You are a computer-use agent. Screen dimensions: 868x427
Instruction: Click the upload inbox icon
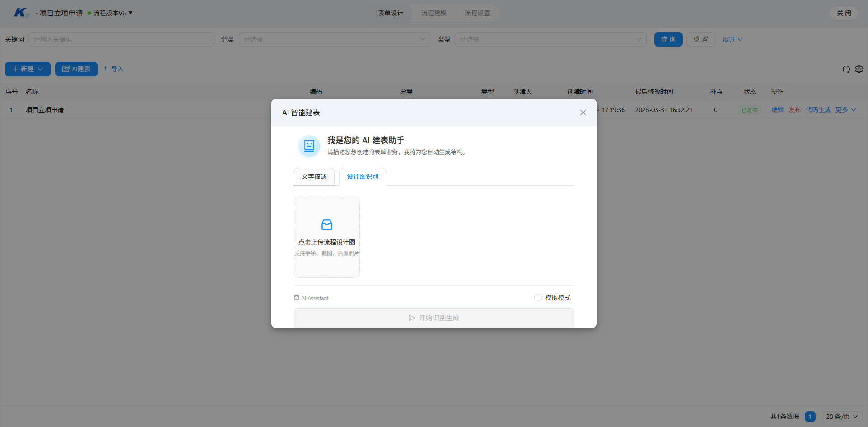327,225
